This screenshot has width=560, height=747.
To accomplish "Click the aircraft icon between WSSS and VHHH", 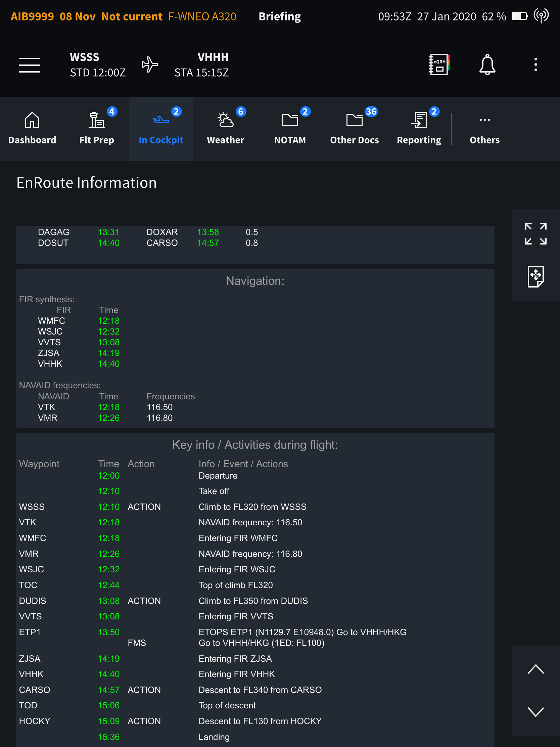I will click(149, 64).
